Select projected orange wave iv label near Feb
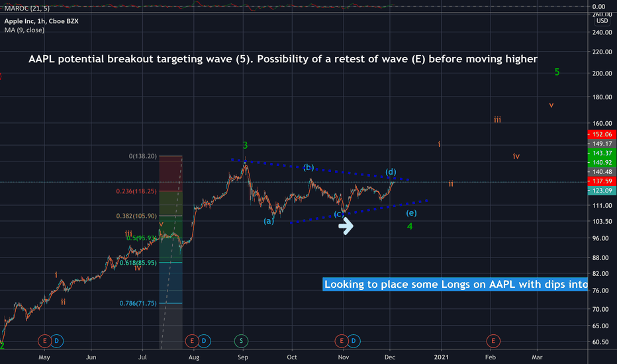The height and width of the screenshot is (364, 617). click(x=516, y=156)
